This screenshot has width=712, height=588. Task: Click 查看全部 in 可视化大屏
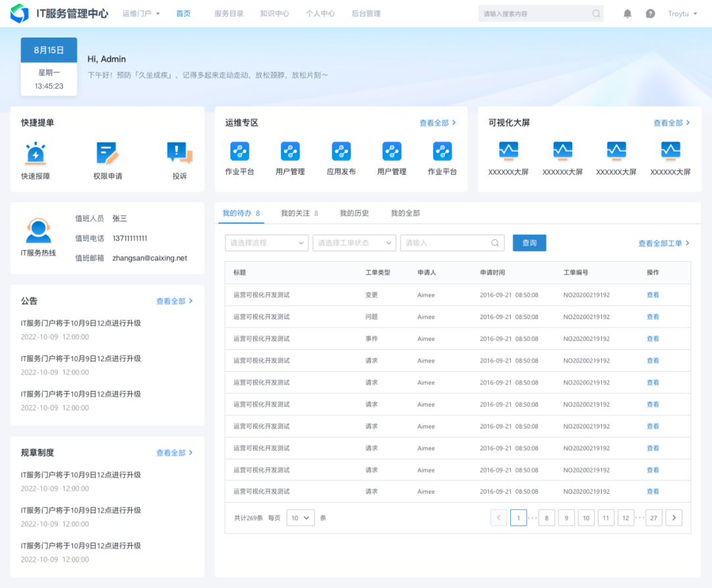(x=672, y=123)
